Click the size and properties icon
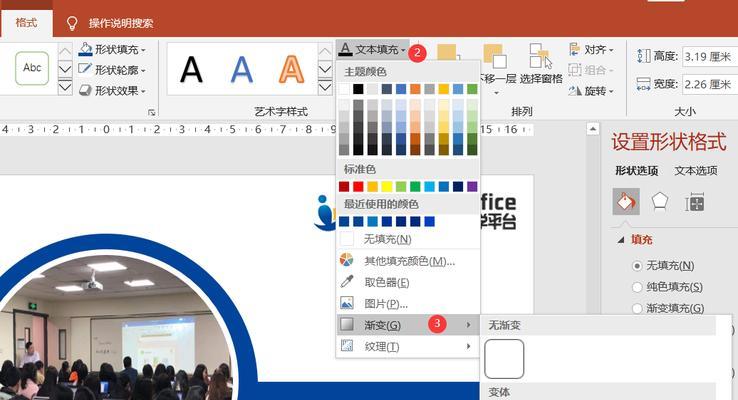Screen dimensions: 738x400 (x=695, y=202)
